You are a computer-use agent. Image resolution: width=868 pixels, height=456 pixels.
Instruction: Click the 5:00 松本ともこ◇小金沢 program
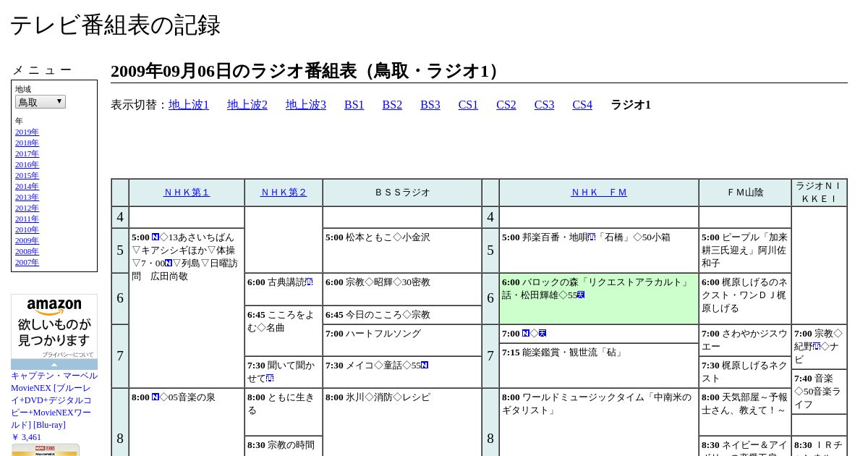coord(402,250)
